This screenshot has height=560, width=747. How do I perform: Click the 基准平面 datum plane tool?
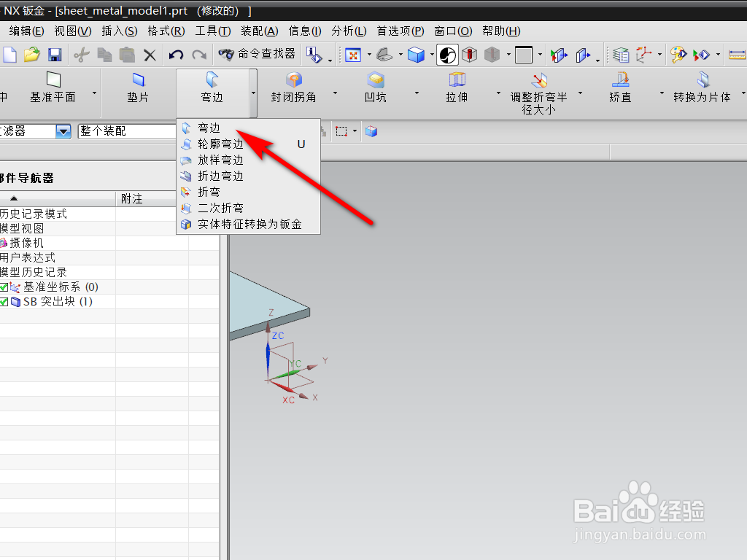point(53,87)
